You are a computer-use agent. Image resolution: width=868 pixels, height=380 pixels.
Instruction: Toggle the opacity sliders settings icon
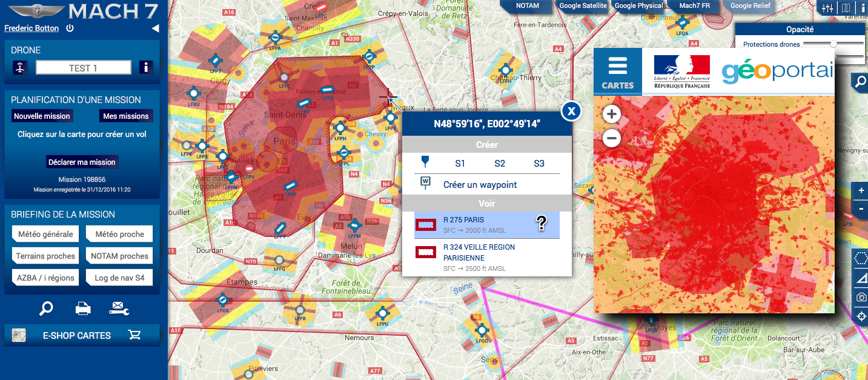pos(827,8)
